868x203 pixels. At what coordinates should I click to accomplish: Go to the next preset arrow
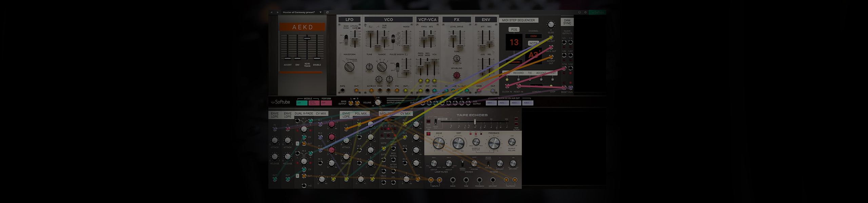(278, 12)
